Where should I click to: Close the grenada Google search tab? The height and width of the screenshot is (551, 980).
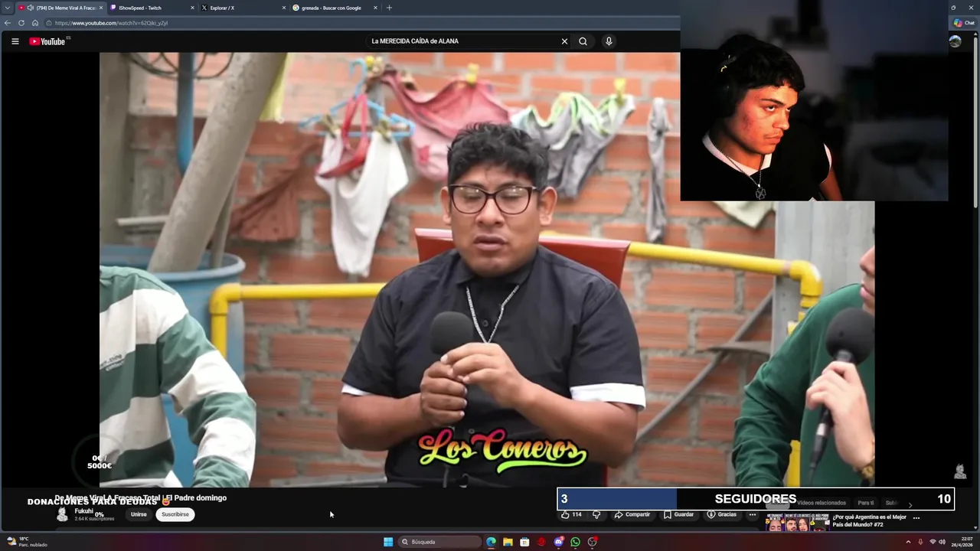point(375,8)
